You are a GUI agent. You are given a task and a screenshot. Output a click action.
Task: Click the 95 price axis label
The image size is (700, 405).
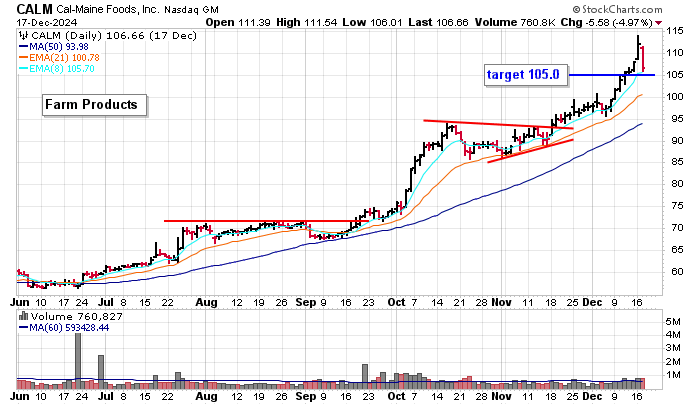pos(677,118)
